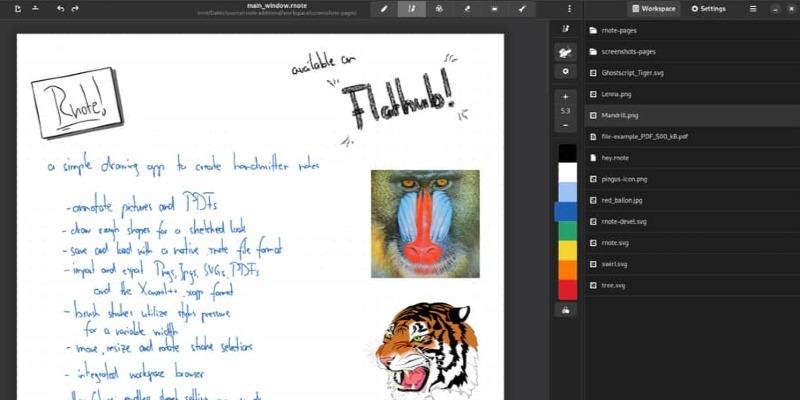Switch to the Workspace tab
Screen dimensions: 800x400
coord(653,9)
